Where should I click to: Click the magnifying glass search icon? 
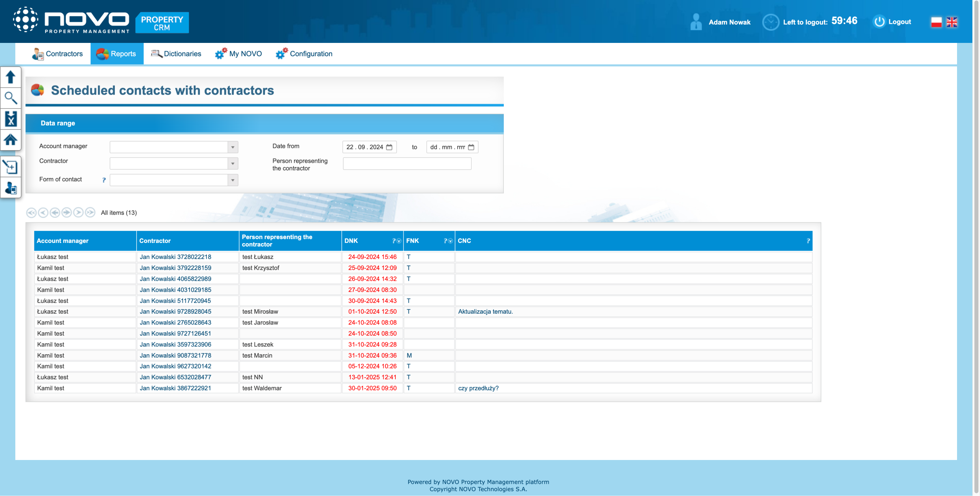coord(10,98)
